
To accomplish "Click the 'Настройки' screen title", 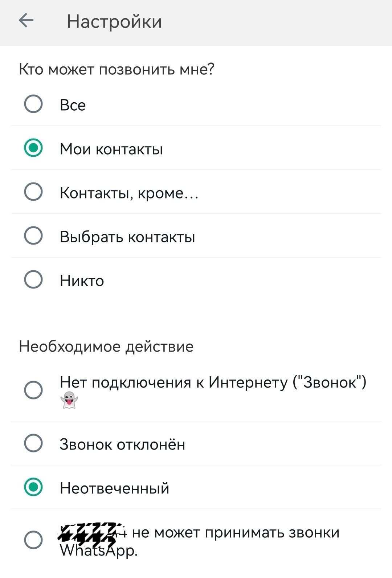I will [114, 21].
